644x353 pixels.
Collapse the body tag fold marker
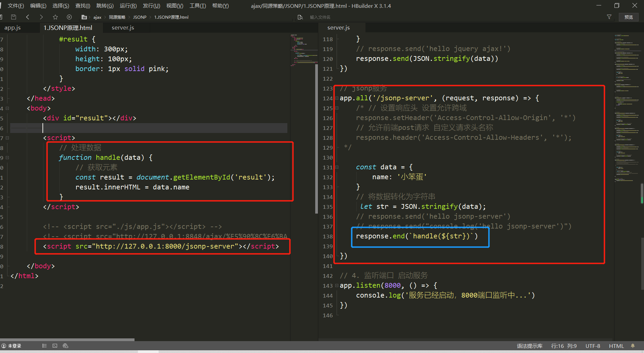click(7, 108)
